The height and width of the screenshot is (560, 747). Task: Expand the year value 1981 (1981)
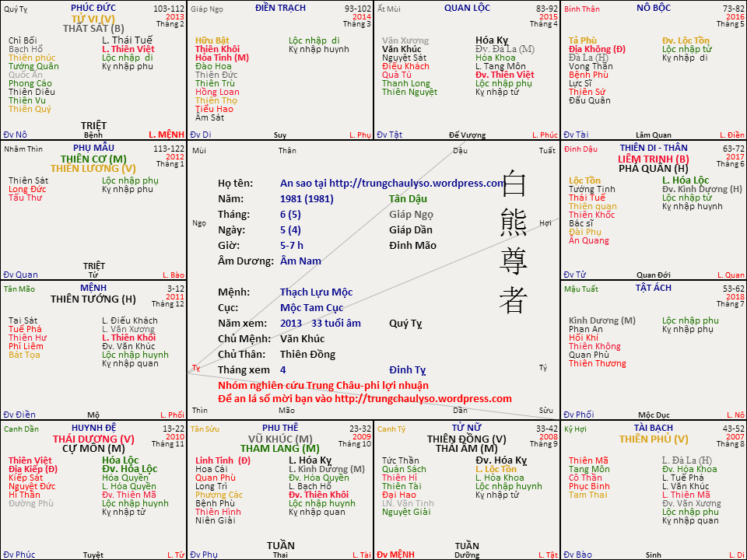(x=308, y=198)
